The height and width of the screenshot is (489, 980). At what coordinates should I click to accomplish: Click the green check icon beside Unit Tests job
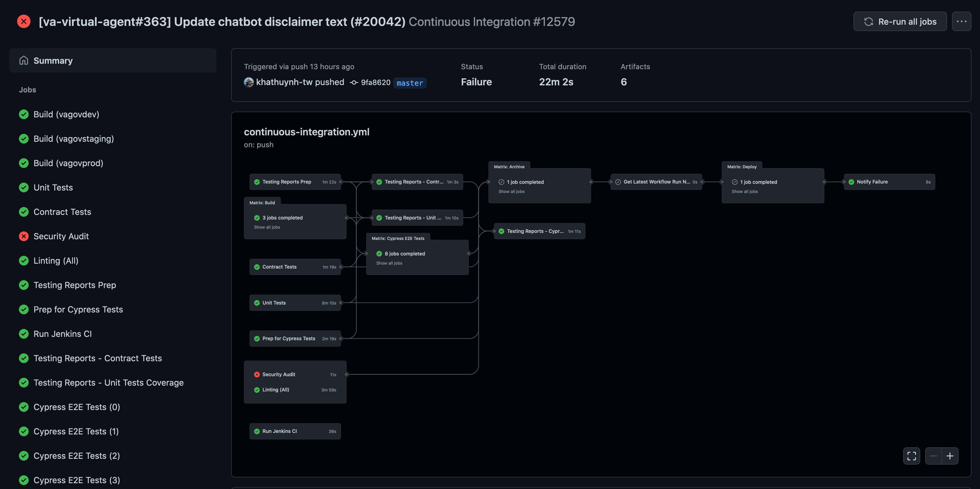[23, 187]
